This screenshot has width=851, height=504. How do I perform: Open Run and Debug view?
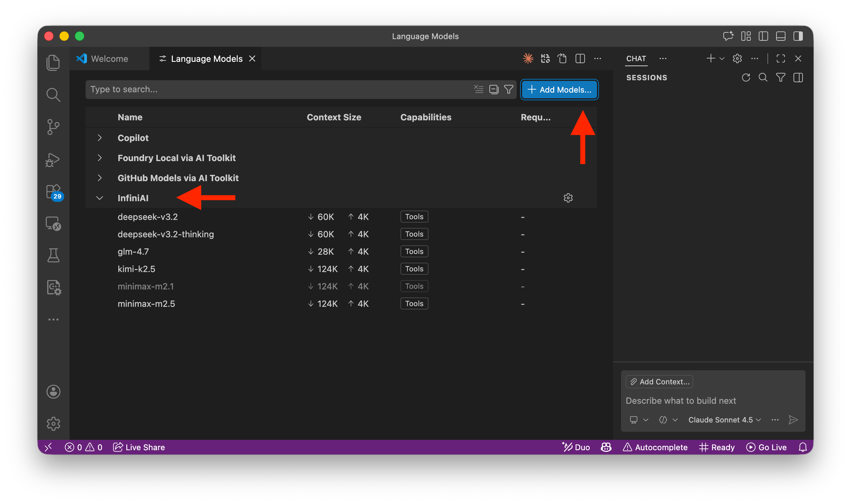(x=53, y=160)
